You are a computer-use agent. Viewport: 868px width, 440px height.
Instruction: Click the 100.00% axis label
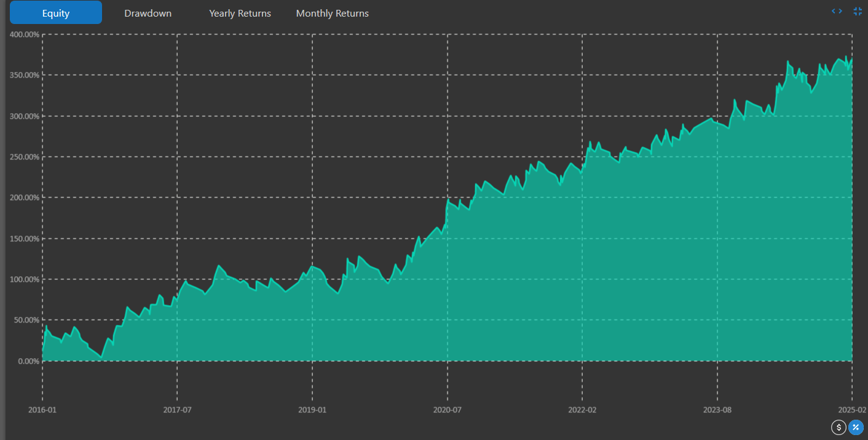(25, 279)
